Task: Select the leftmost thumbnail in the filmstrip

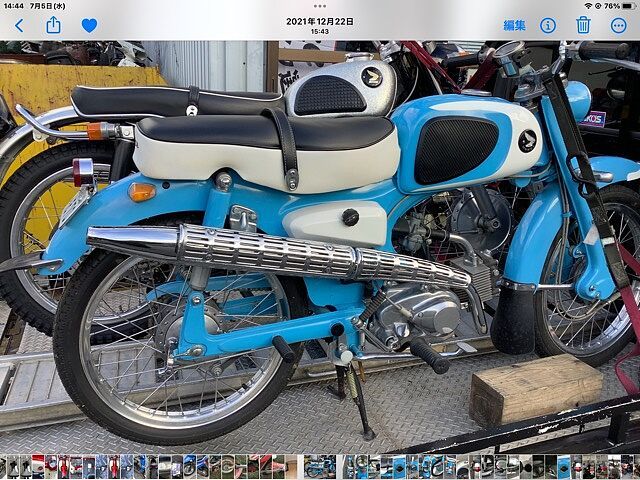Action: pos(5,467)
